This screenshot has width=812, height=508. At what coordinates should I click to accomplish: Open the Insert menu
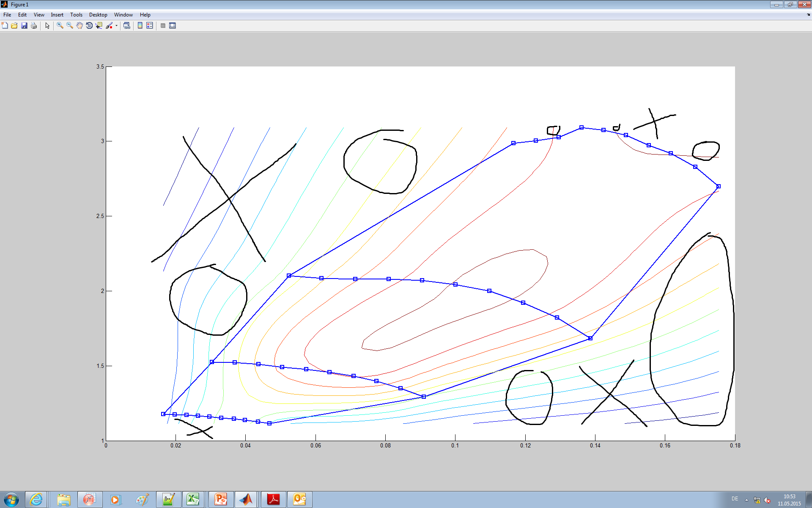(x=57, y=15)
